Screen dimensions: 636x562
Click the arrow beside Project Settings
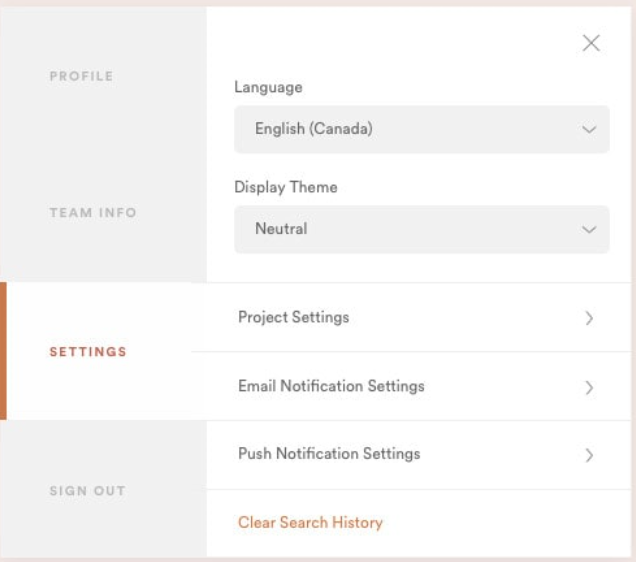(x=589, y=318)
